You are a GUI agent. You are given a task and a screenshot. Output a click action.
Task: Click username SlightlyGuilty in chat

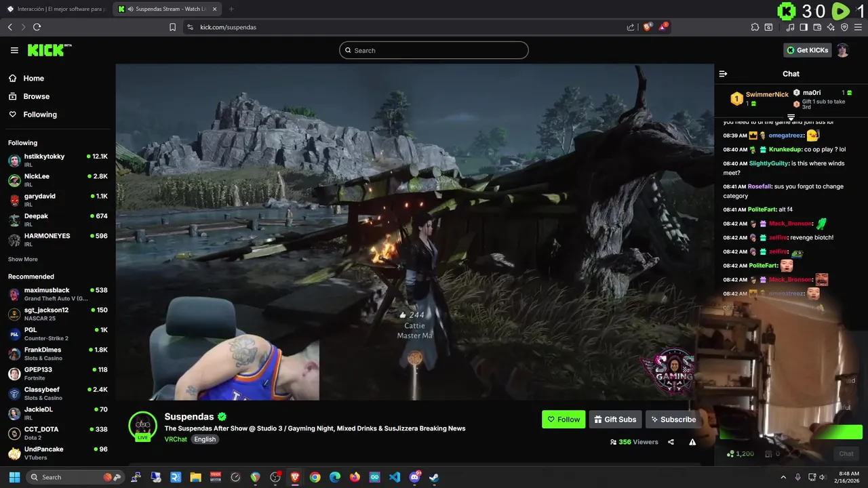(x=769, y=163)
